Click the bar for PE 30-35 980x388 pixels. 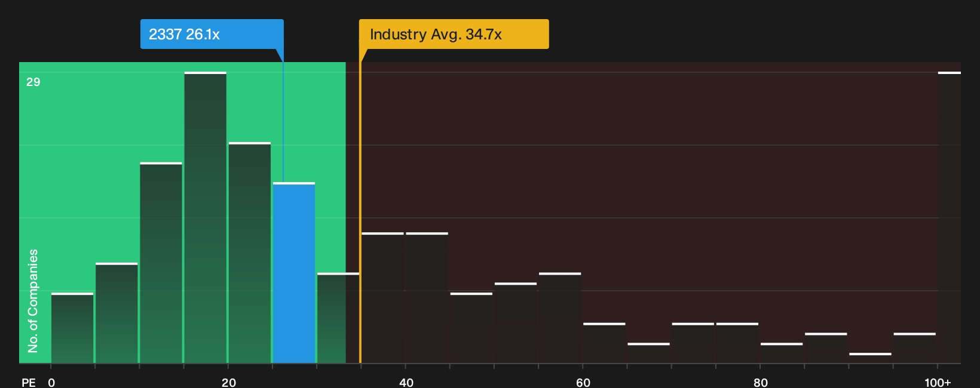pos(338,318)
